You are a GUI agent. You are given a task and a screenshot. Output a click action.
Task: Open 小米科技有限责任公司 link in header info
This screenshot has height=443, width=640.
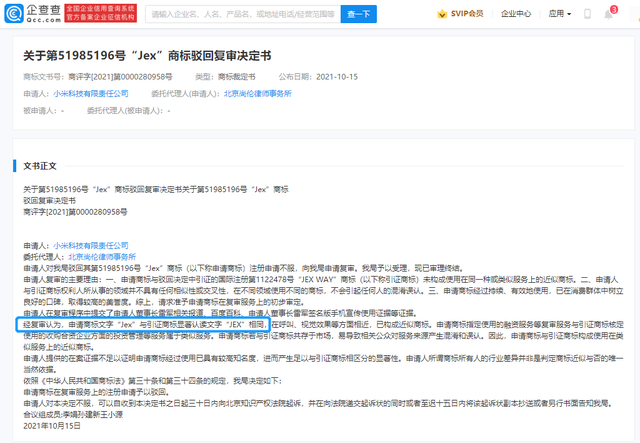tap(86, 91)
